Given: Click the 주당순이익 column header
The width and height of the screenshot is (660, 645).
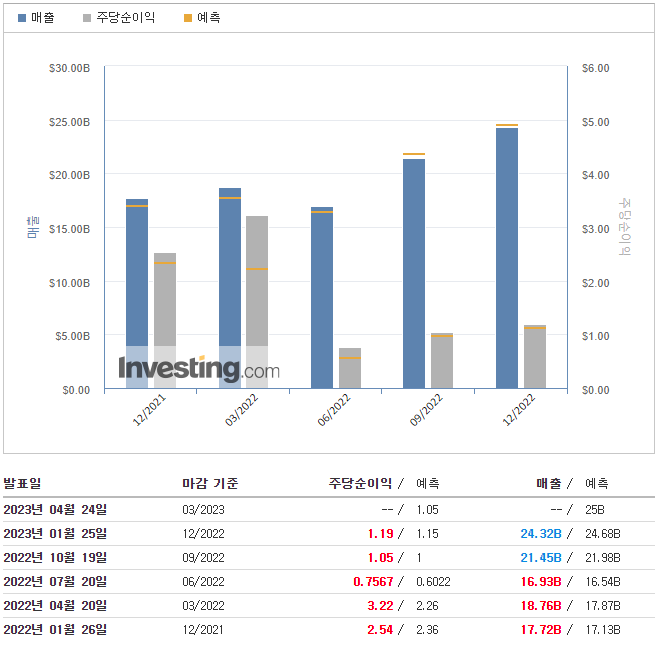Looking at the screenshot, I should pyautogui.click(x=360, y=483).
